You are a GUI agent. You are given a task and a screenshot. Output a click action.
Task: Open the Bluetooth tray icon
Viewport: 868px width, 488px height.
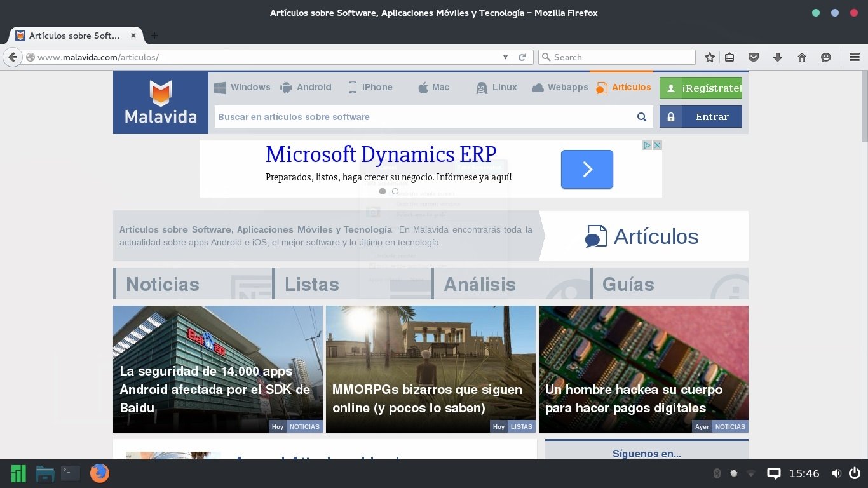click(x=717, y=473)
